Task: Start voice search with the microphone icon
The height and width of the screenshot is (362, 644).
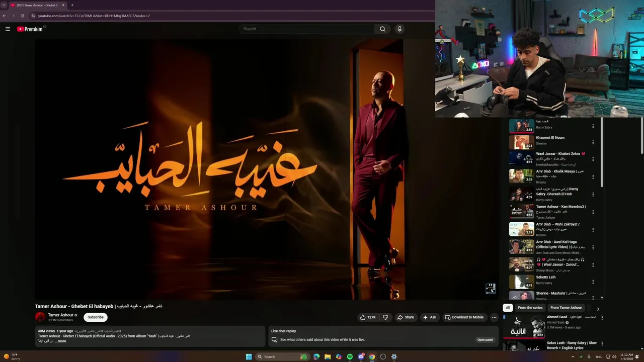Action: coord(399,29)
